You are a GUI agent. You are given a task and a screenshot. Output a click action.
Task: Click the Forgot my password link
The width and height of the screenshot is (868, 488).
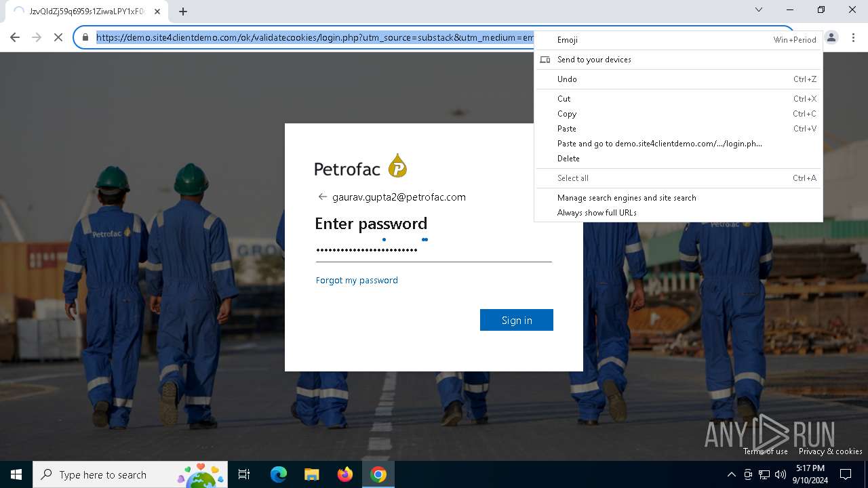357,280
